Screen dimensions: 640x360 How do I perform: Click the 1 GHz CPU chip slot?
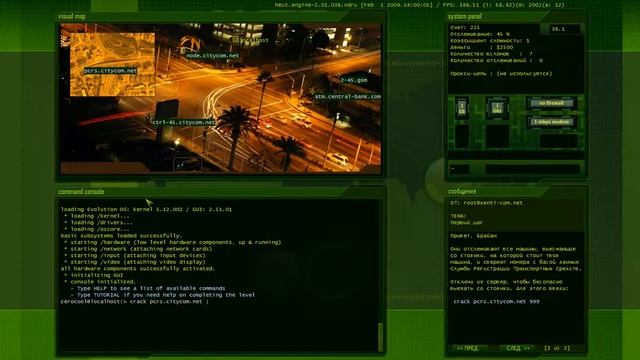pos(497,108)
